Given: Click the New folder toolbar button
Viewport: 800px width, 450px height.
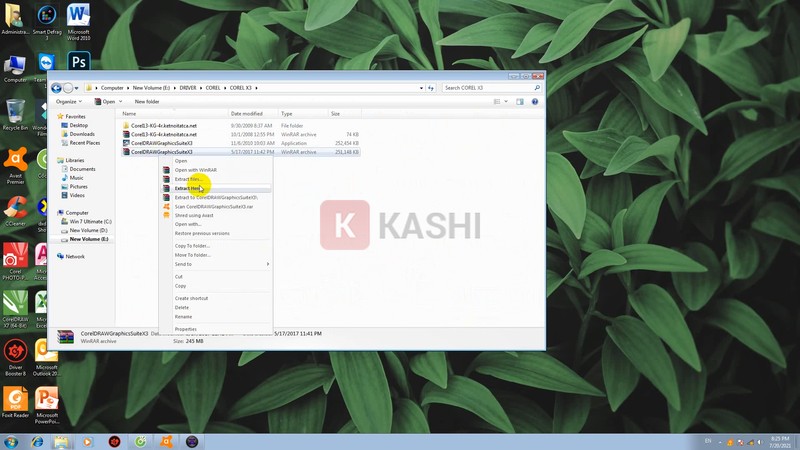Looking at the screenshot, I should (147, 101).
